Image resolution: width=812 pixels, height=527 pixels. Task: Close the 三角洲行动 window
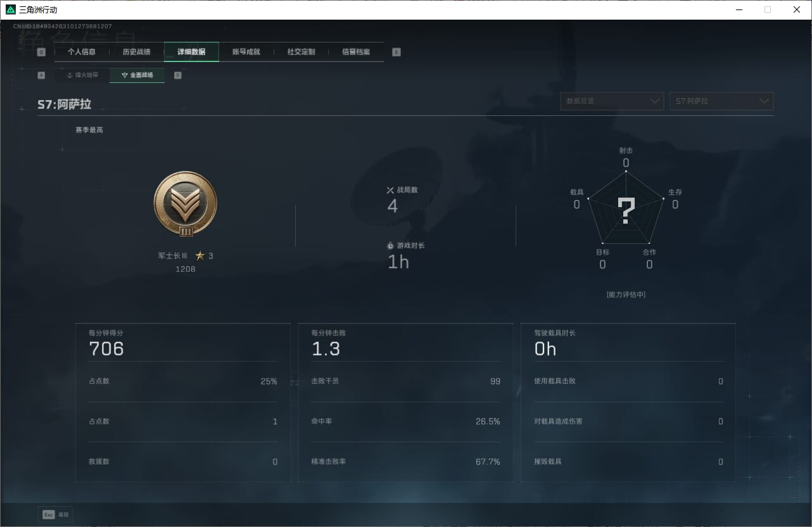[797, 10]
